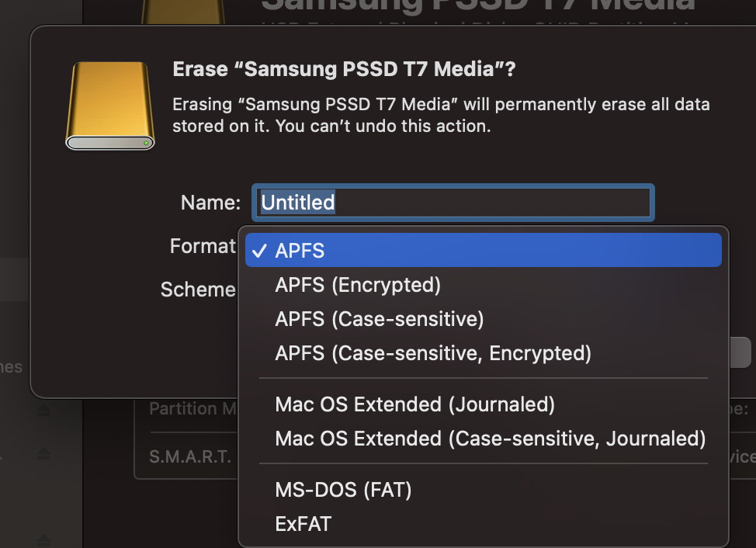Click the middle eject icon in sidebar
756x548 pixels.
[43, 454]
